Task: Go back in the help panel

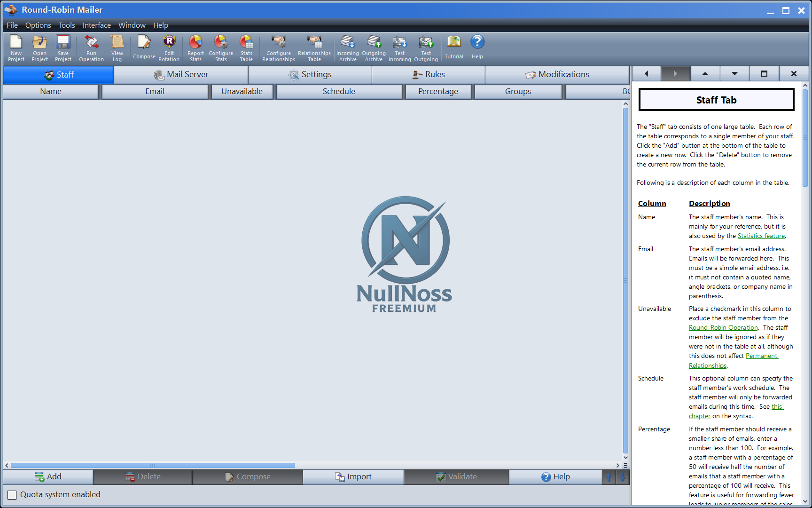Action: [x=646, y=74]
